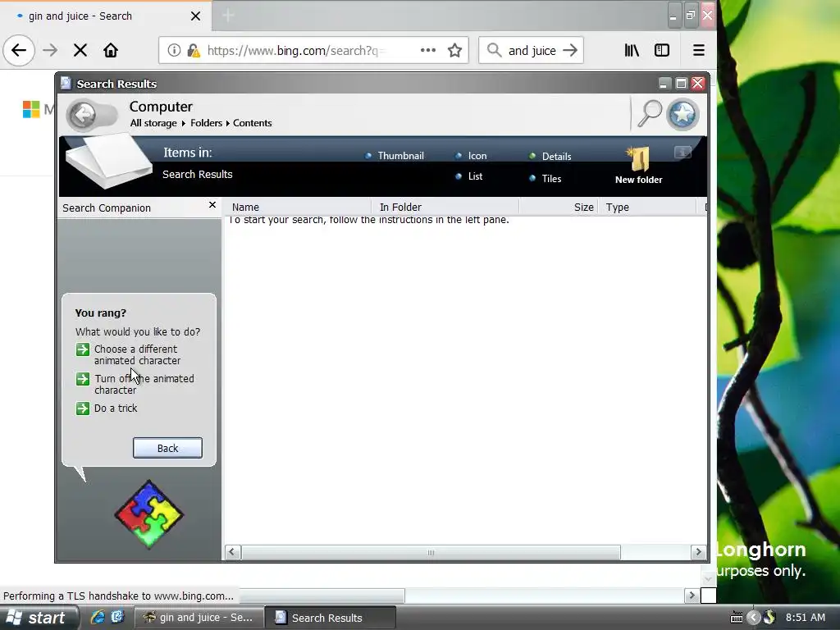
Task: Click the results horizontal scrollbar thumb
Action: [x=431, y=552]
